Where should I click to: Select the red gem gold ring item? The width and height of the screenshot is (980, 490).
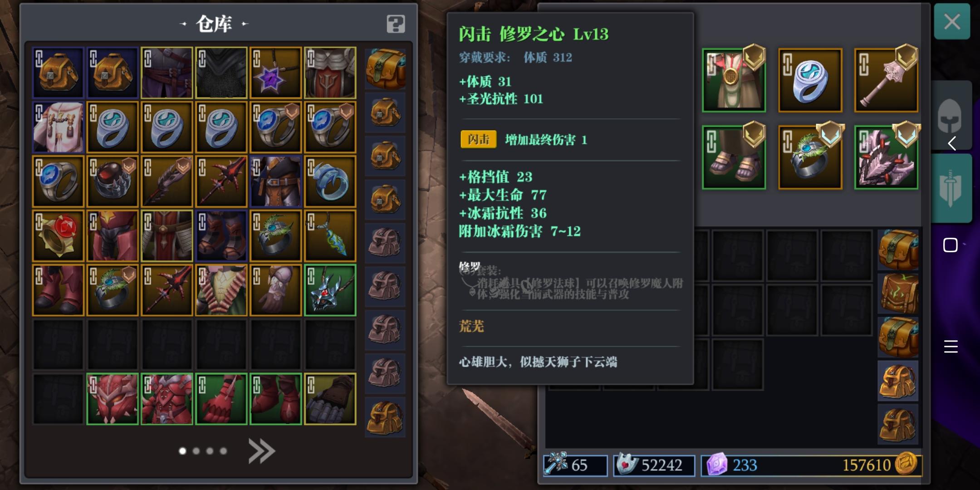click(58, 236)
